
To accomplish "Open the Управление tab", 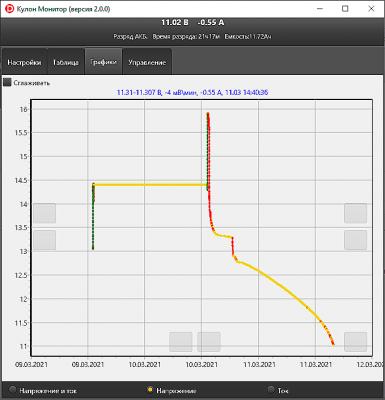I will pos(147,62).
